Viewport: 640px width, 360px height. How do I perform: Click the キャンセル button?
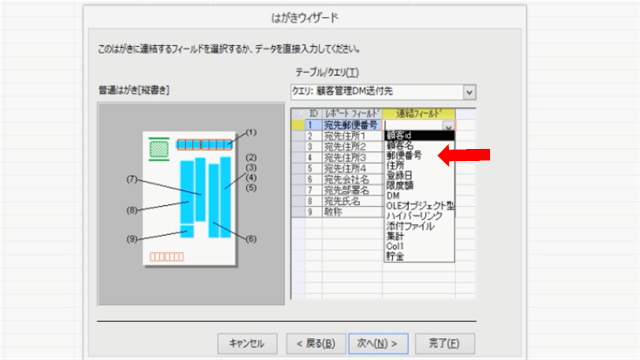pos(247,344)
